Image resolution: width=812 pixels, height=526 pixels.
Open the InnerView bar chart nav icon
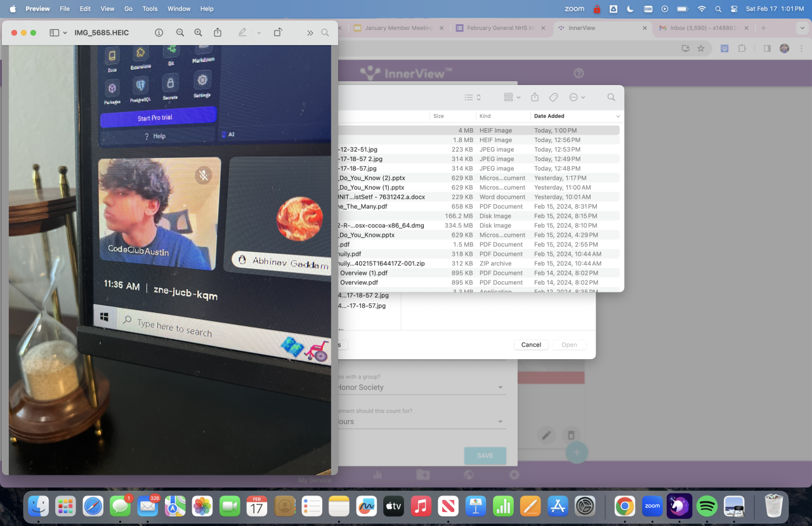pos(377,475)
